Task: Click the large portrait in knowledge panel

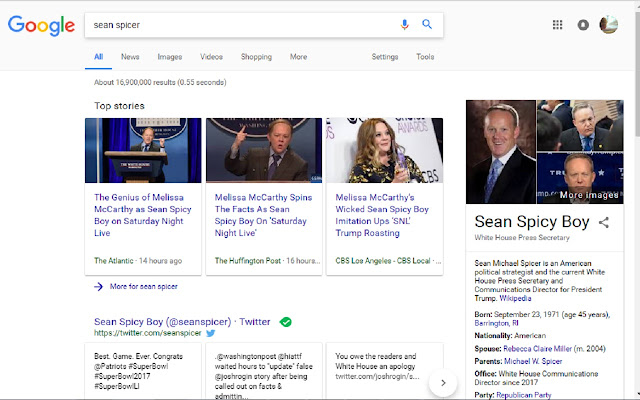Action: [501, 152]
